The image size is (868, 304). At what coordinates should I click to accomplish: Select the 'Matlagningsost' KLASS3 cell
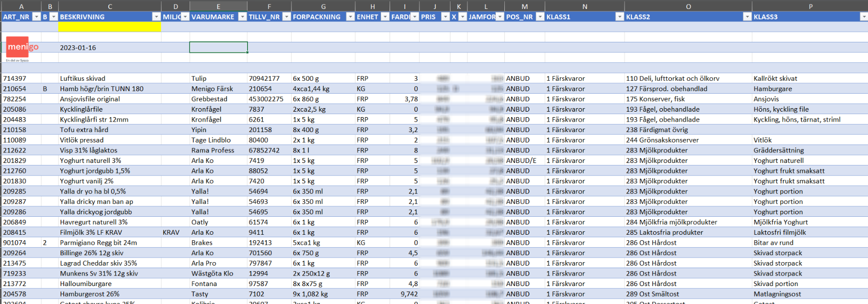pyautogui.click(x=810, y=294)
